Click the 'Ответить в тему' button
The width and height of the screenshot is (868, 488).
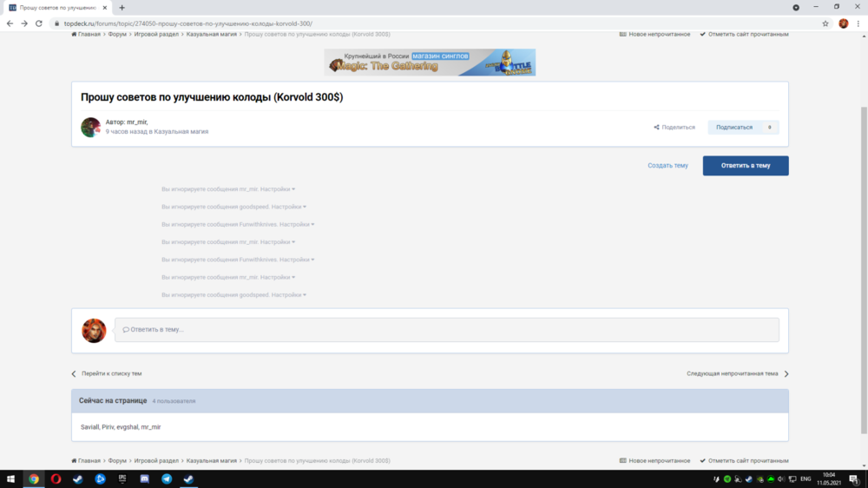coord(745,165)
